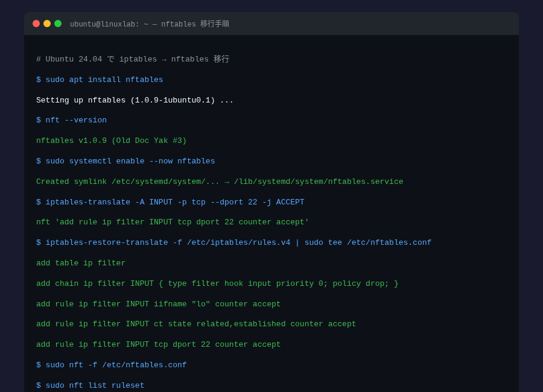
Task: Click the rule line with iifname "lo" counter accept
Action: coord(158,304)
